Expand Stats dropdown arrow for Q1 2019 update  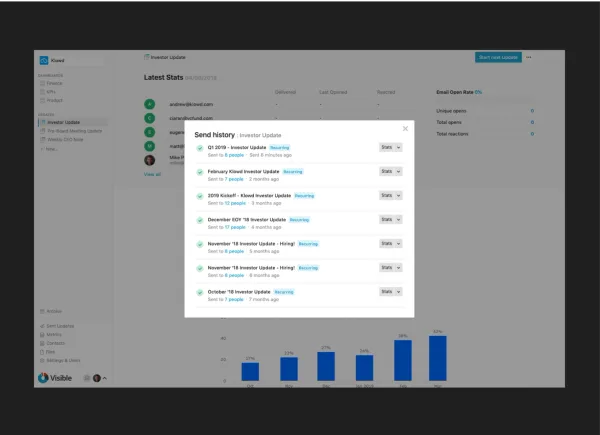point(398,147)
